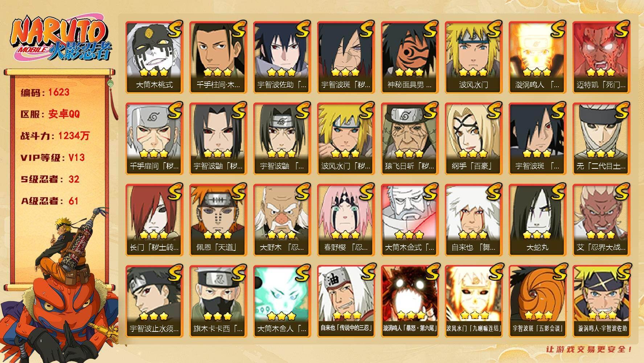Select 宇智波斑「五影会谈」 ninja card
Screen dimensions: 644x363
(537, 301)
